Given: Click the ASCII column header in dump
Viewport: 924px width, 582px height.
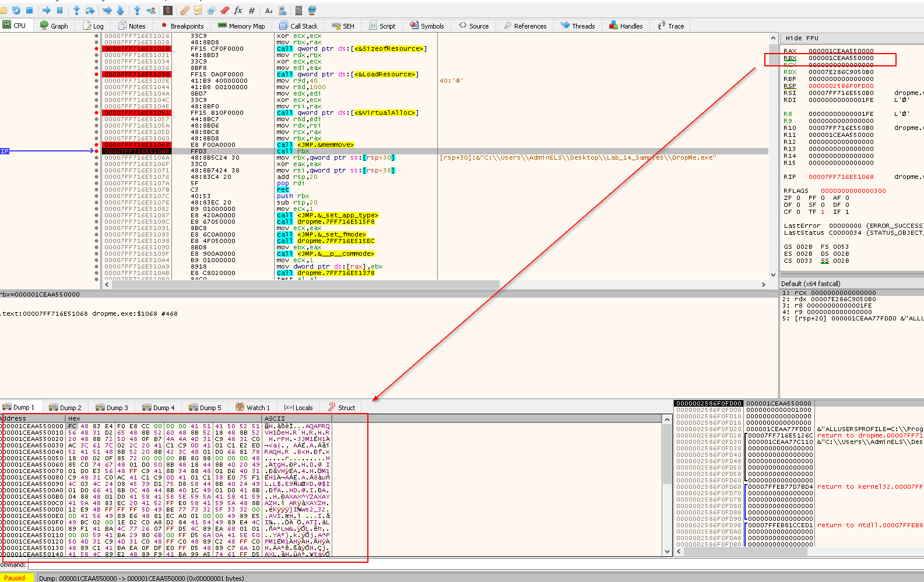Looking at the screenshot, I should tap(297, 418).
